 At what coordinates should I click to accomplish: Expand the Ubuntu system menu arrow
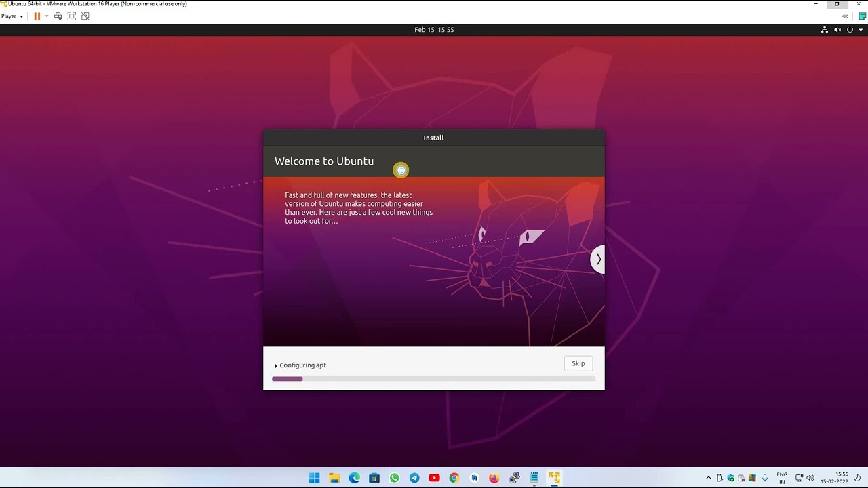pyautogui.click(x=861, y=30)
